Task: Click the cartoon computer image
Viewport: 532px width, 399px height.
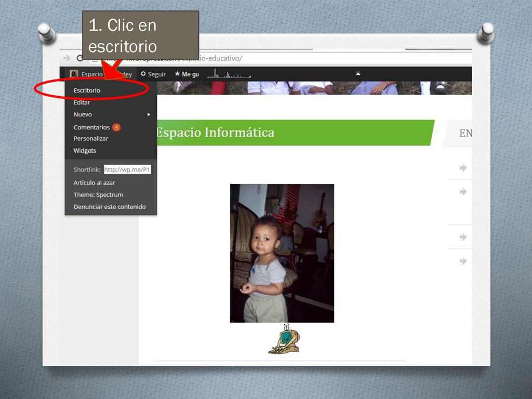Action: (x=284, y=339)
